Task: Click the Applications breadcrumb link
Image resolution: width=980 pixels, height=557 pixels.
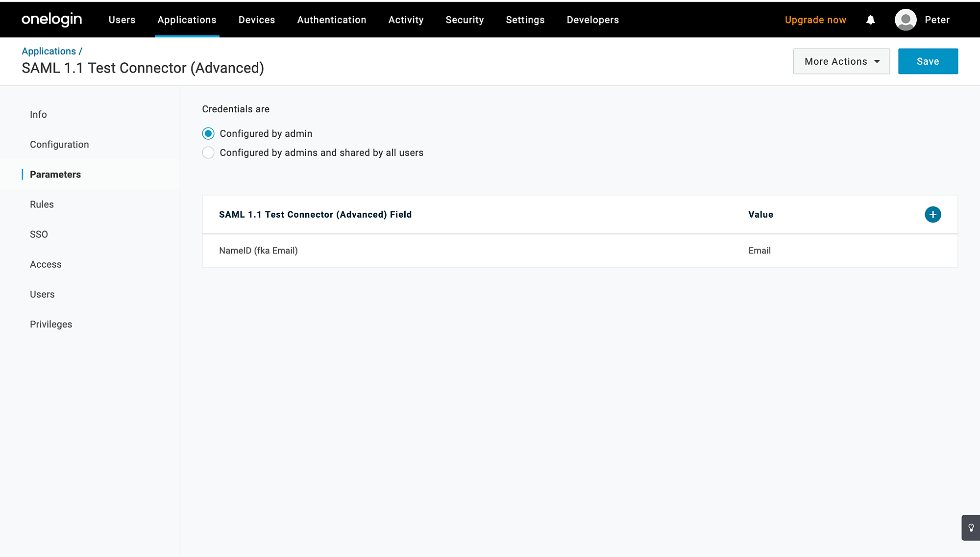Action: click(49, 51)
